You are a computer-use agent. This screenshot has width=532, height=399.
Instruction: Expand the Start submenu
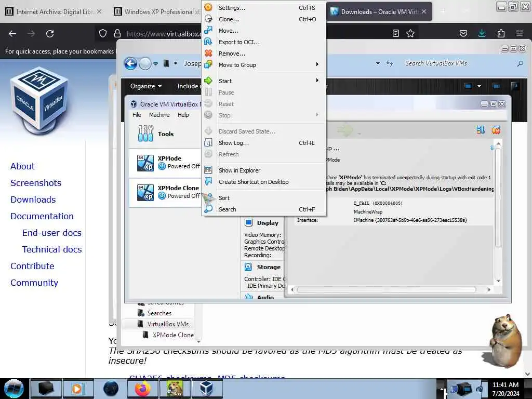click(x=263, y=81)
